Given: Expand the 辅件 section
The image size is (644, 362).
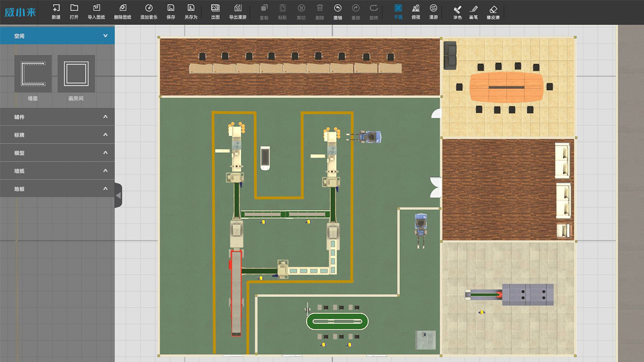Looking at the screenshot, I should [x=57, y=117].
